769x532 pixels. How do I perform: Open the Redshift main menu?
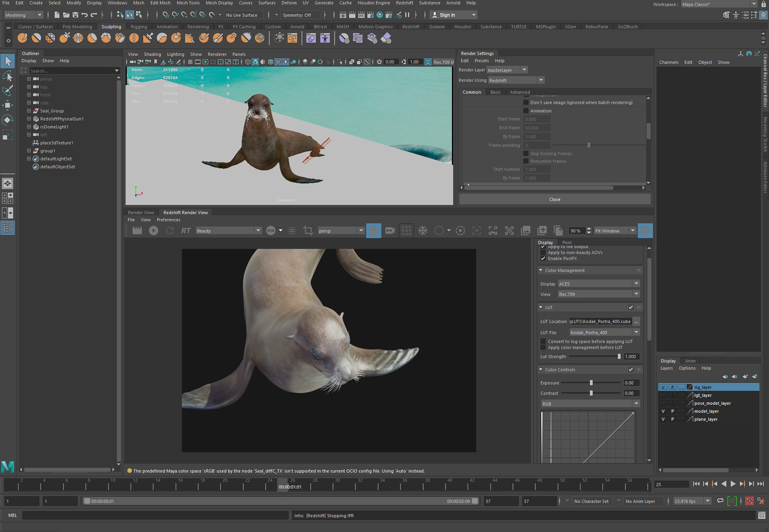pyautogui.click(x=404, y=3)
